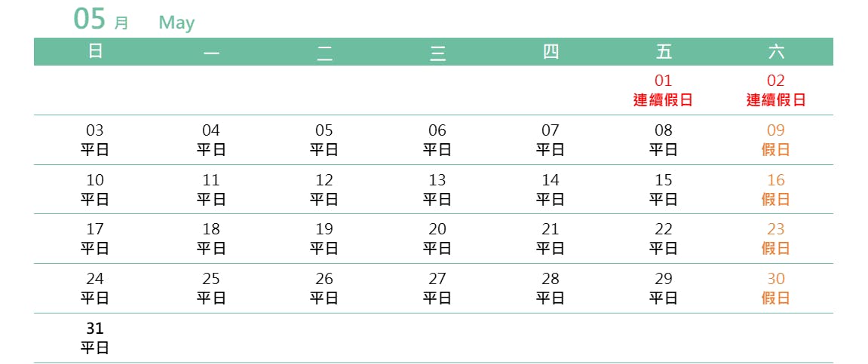Click the 六 Saturday column header

[776, 52]
